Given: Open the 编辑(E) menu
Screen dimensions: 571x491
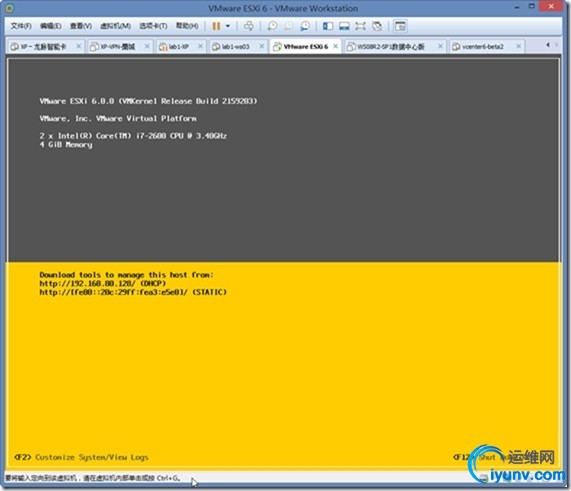Looking at the screenshot, I should coord(50,26).
